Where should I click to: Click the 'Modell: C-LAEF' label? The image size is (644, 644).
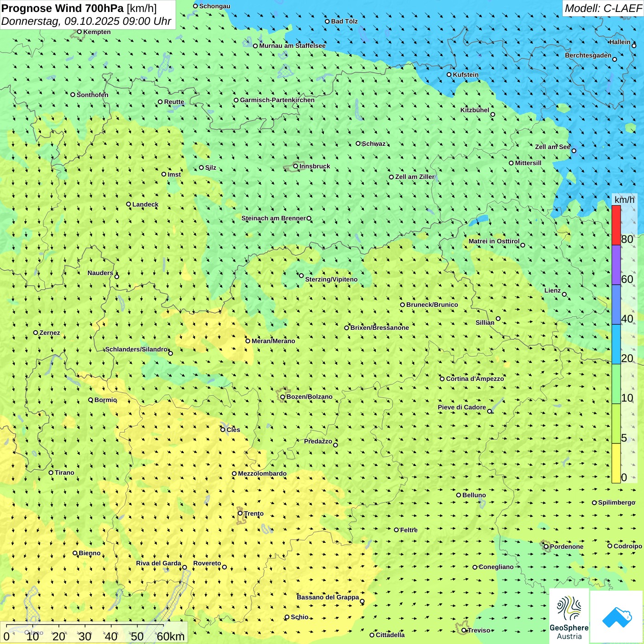[603, 8]
